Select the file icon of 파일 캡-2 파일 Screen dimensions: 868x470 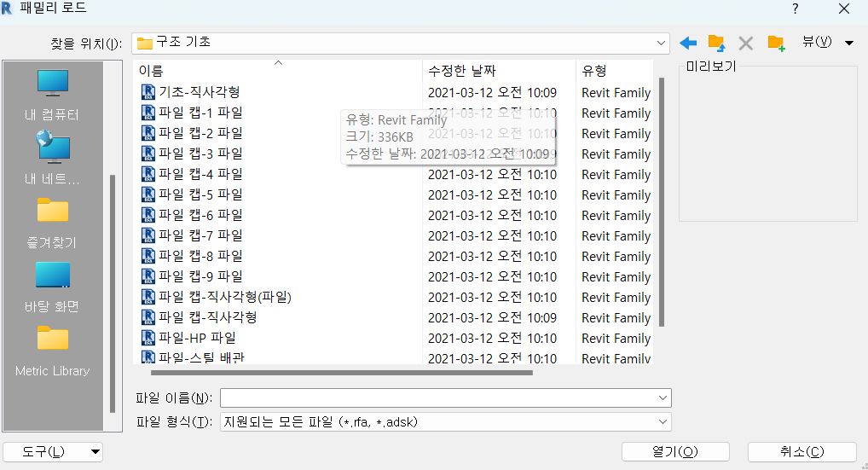click(x=148, y=133)
